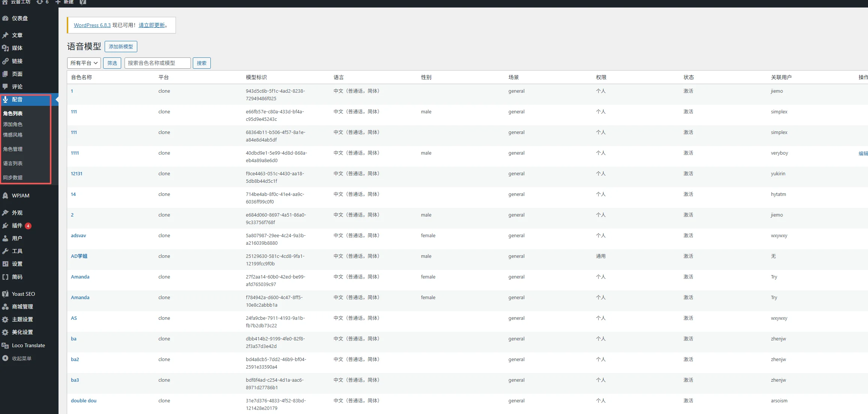Click the 外观 paintbrush icon
Viewport: 868px width, 414px height.
point(5,213)
